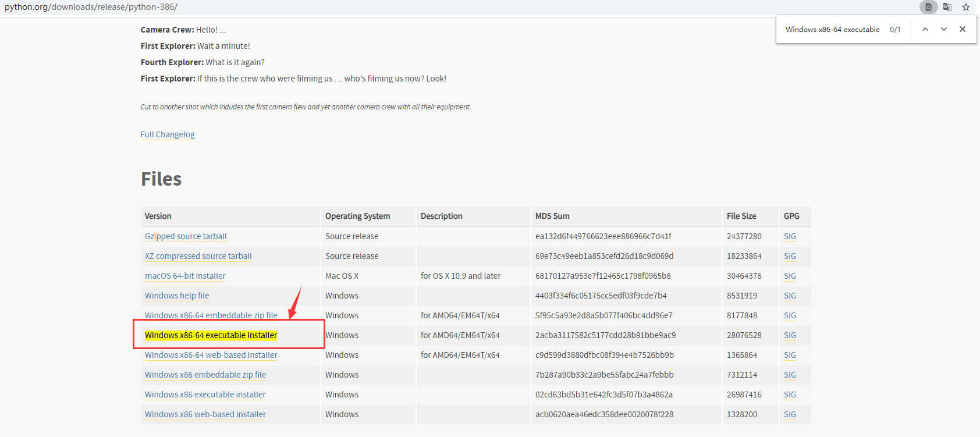Click MD5 sum acb0620aea46edc358dee0020078f228

[604, 414]
